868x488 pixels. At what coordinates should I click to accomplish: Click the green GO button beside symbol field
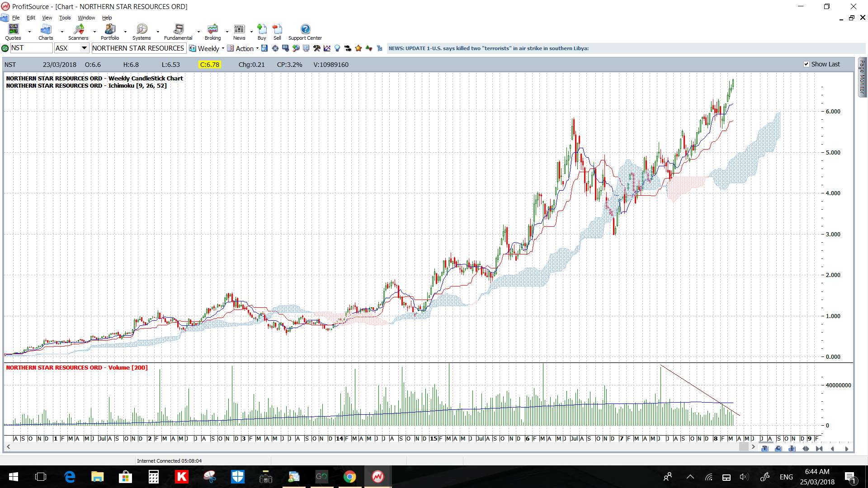[x=5, y=48]
